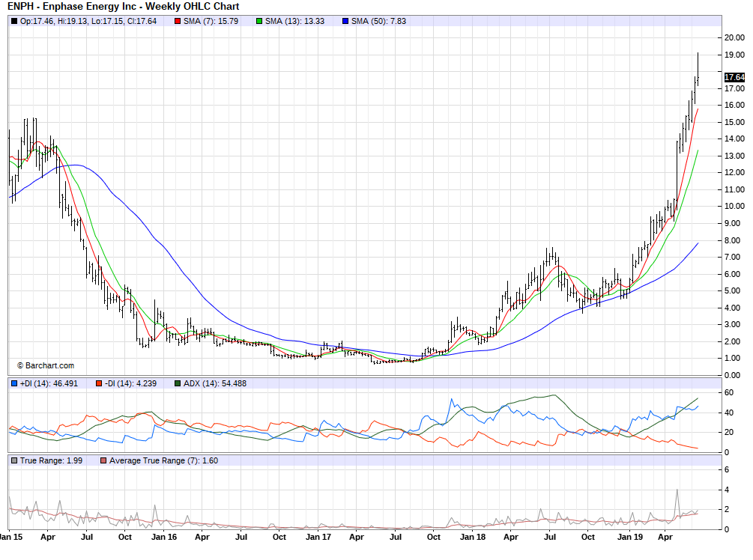Select the 20 label on the ADX panel axis

(x=729, y=433)
